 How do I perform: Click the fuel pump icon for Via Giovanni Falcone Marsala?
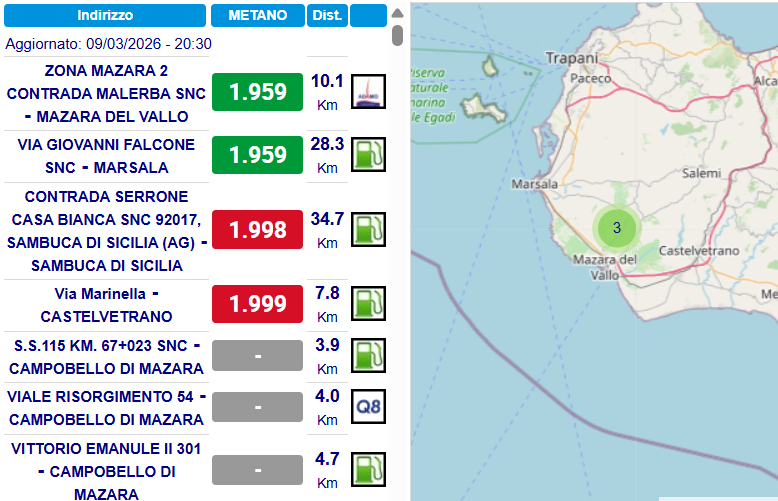click(368, 155)
